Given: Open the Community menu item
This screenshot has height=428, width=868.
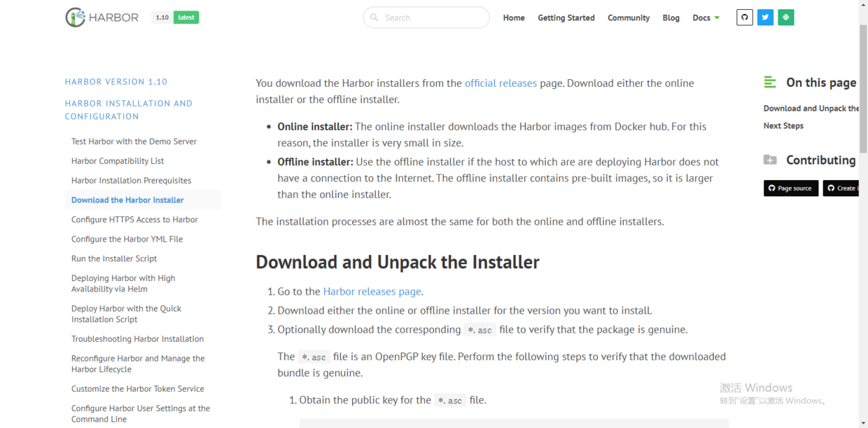Looking at the screenshot, I should (629, 18).
